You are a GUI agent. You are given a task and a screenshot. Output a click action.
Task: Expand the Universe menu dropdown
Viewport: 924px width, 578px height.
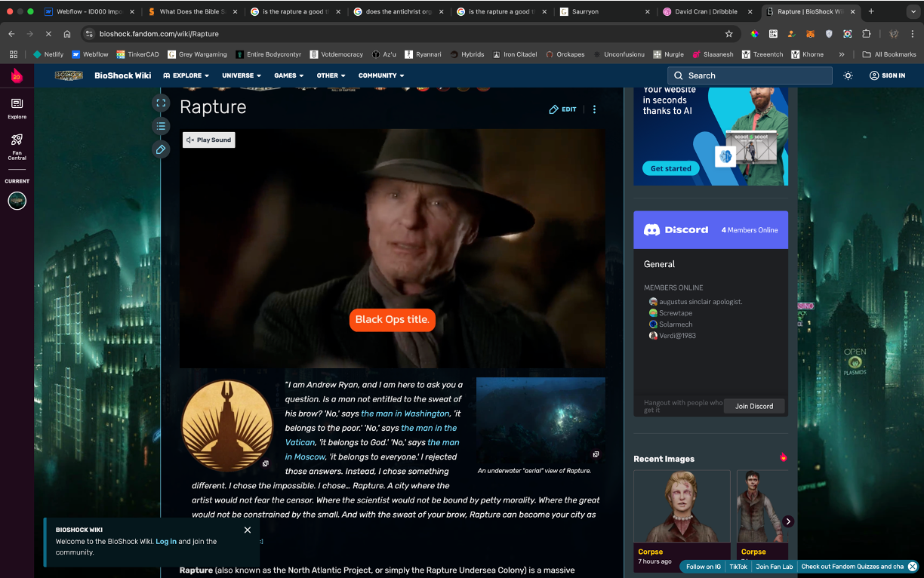(242, 75)
